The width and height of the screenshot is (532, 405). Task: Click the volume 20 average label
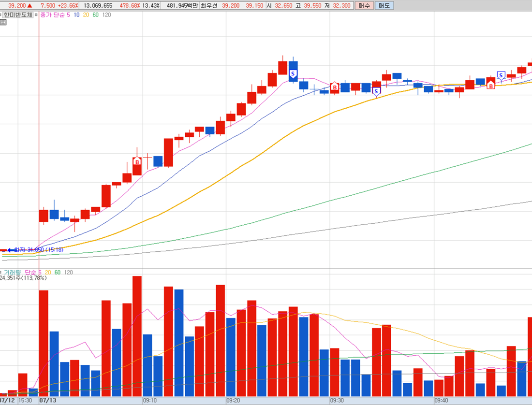point(48,273)
